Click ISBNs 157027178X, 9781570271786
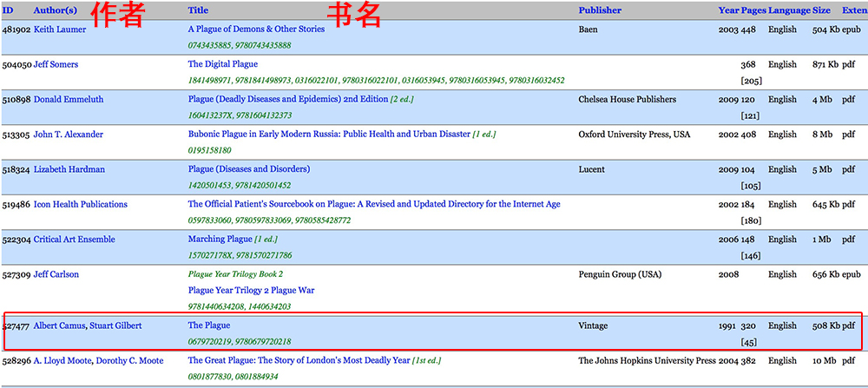The width and height of the screenshot is (868, 388). click(240, 255)
